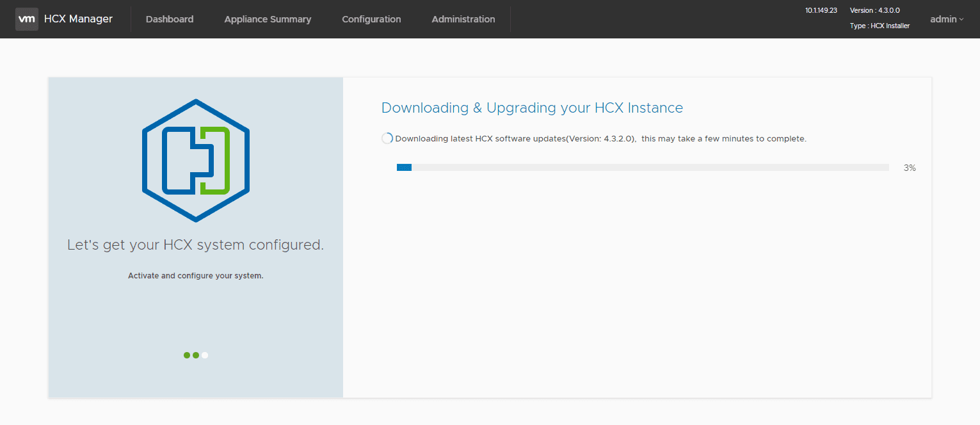
Task: Click the download progress bar
Action: tap(643, 168)
